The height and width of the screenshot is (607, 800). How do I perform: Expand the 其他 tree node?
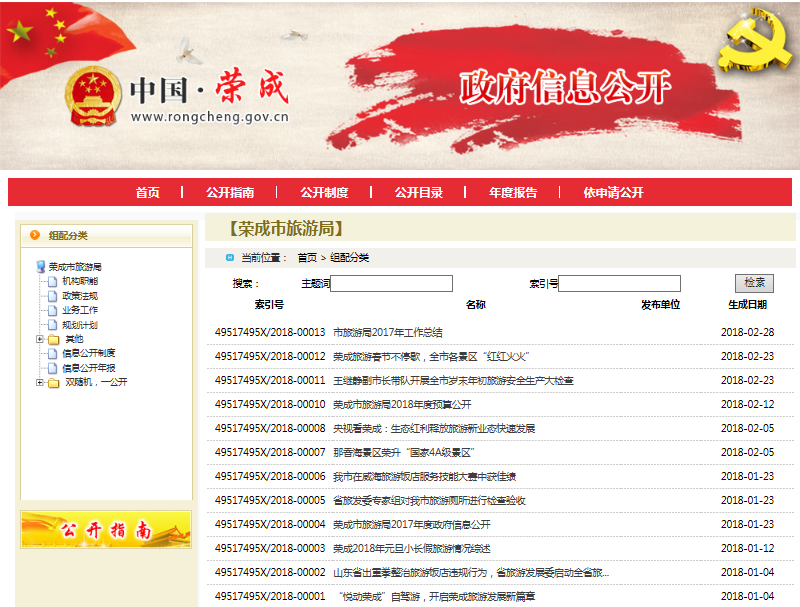[x=40, y=339]
